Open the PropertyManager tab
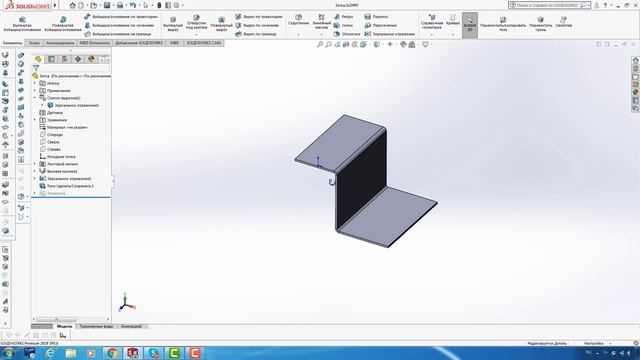Screen dimensions: 640x360 tap(51, 59)
